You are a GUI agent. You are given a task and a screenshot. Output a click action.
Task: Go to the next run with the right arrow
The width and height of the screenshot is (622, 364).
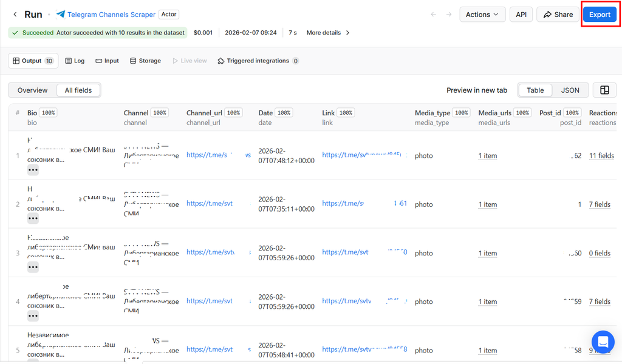pyautogui.click(x=449, y=15)
